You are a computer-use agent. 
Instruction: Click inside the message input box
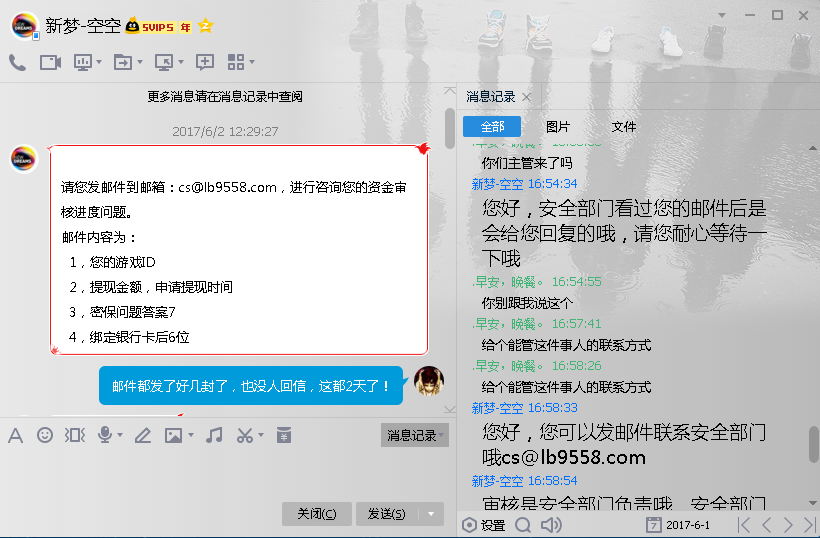[x=227, y=473]
